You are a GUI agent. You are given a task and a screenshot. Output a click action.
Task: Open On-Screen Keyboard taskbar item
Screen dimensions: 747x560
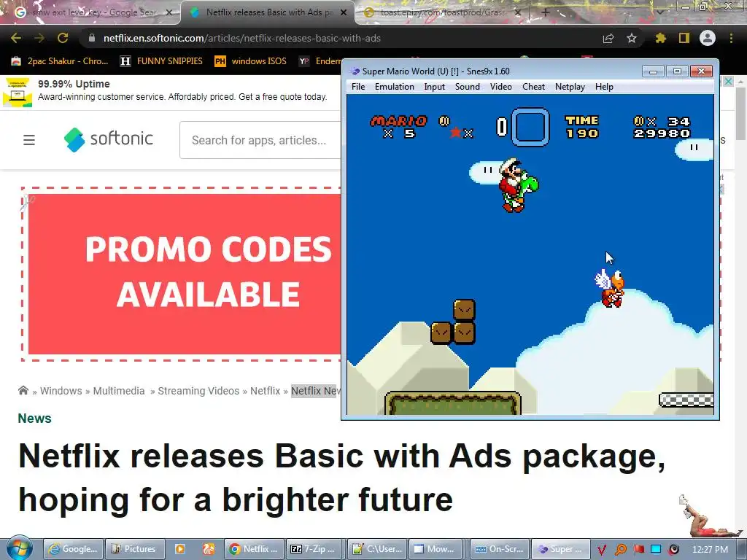[x=499, y=549]
